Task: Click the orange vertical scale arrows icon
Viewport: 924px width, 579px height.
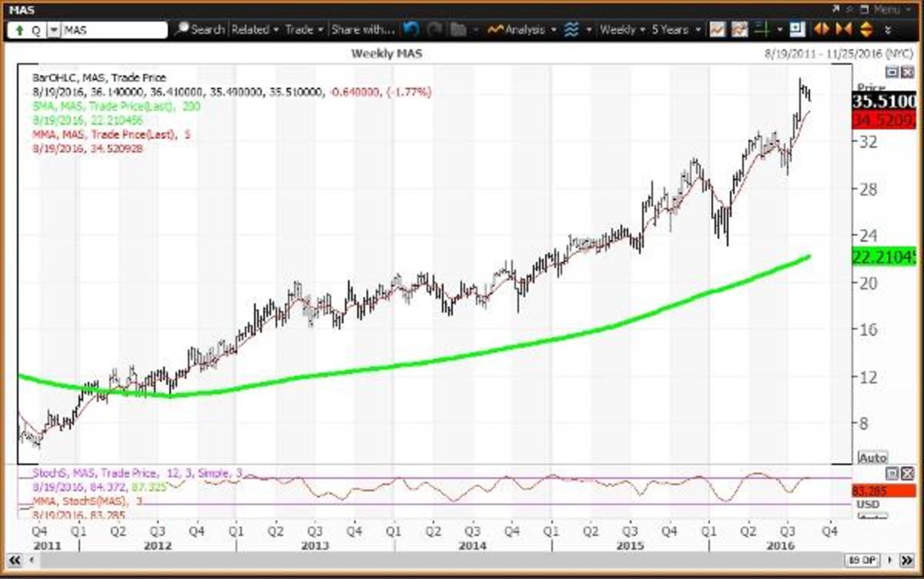Action: 865,30
